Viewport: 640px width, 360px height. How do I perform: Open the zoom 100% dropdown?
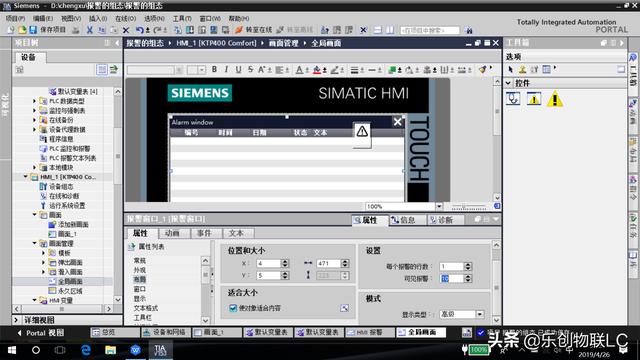pyautogui.click(x=439, y=207)
